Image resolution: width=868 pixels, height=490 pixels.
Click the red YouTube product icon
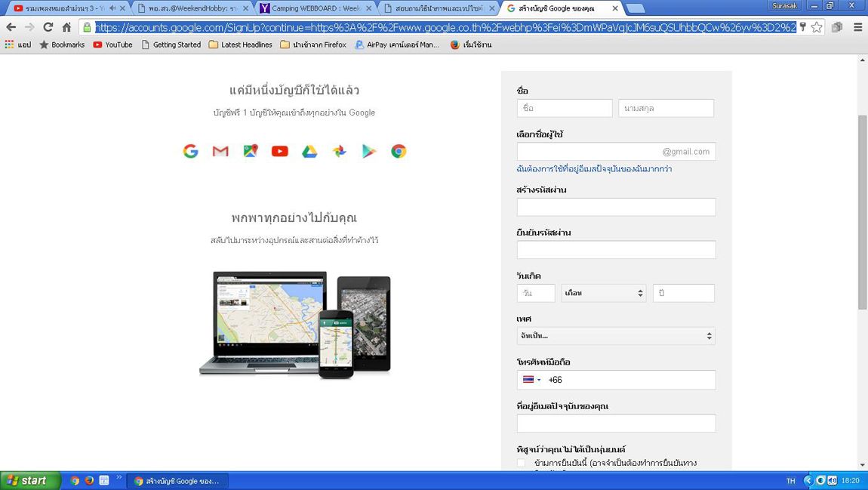[x=280, y=151]
